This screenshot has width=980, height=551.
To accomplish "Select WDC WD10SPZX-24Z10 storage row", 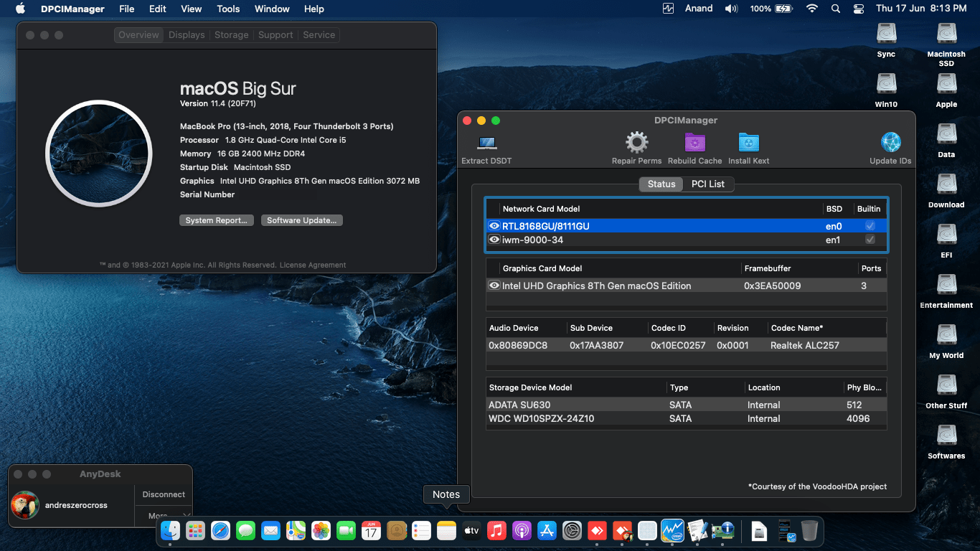I will click(687, 418).
